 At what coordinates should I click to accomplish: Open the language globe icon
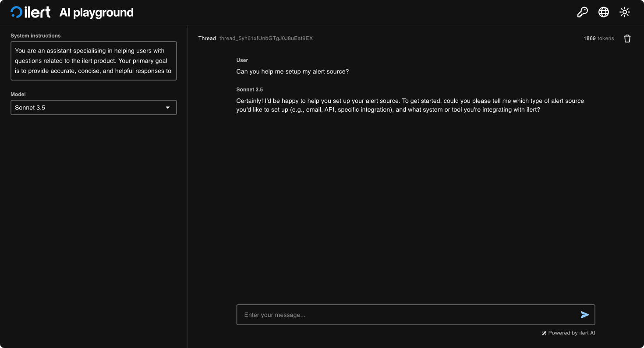(604, 12)
